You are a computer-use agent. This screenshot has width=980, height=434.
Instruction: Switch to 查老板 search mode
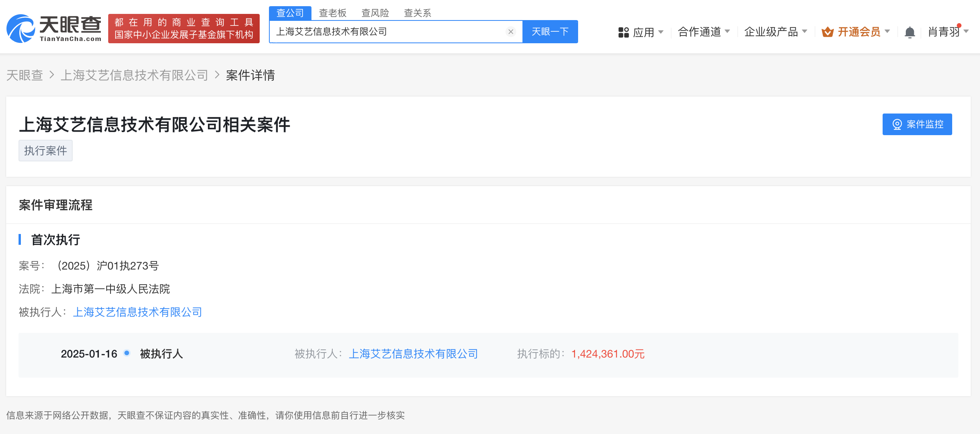(x=332, y=13)
